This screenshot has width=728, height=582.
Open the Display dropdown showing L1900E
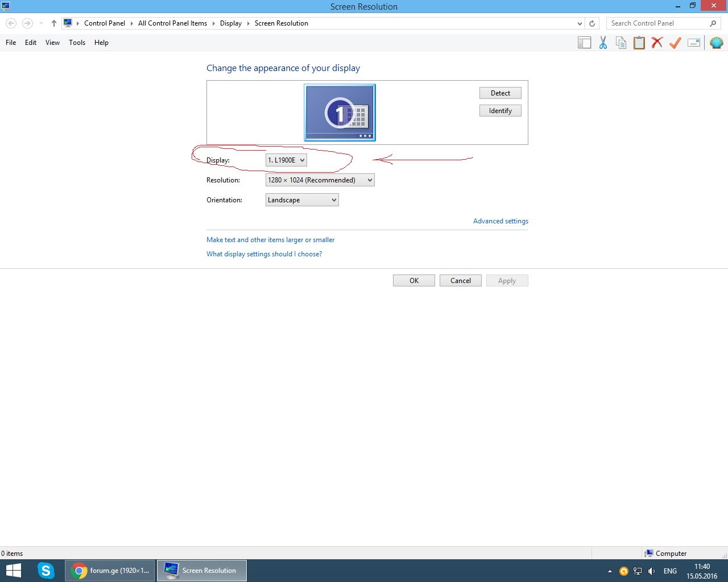(286, 160)
